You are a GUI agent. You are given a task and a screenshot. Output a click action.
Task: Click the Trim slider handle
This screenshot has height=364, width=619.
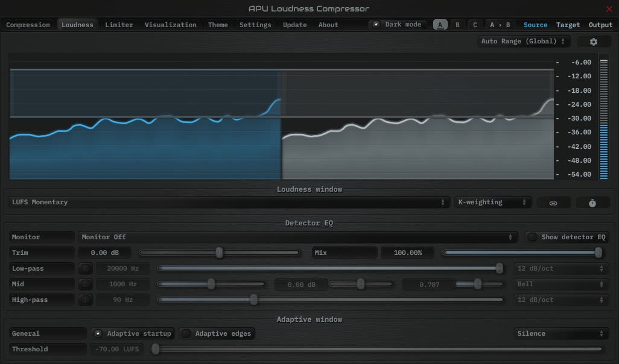point(219,253)
